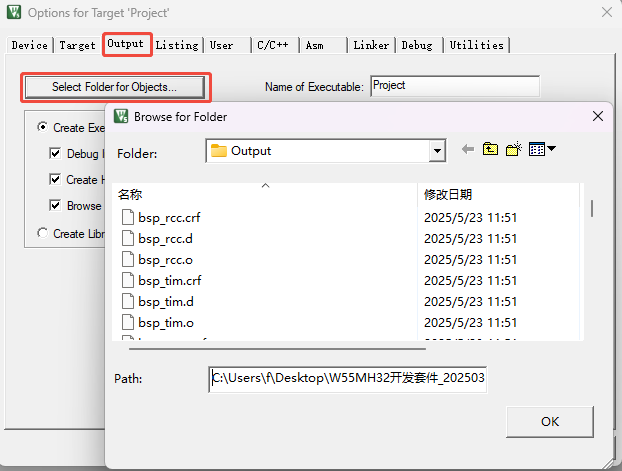Select the Create Library radio button

(x=42, y=233)
